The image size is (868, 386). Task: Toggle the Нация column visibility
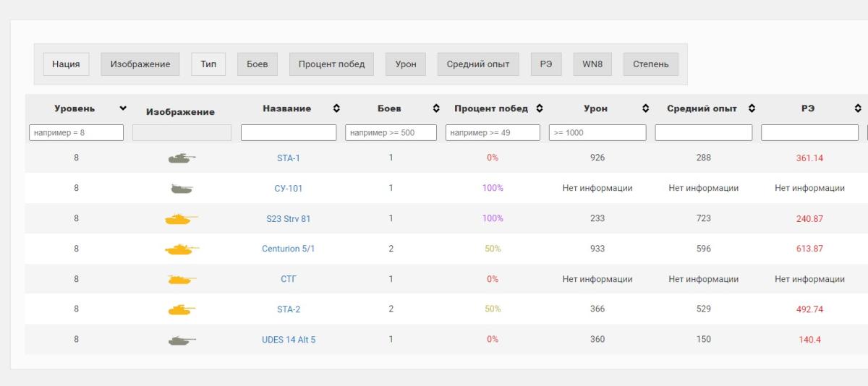66,64
